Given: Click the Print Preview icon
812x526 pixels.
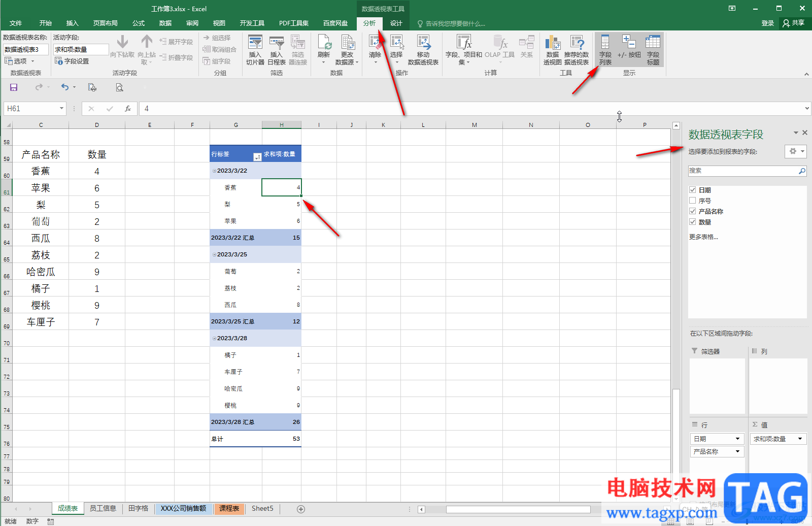Looking at the screenshot, I should tap(119, 87).
